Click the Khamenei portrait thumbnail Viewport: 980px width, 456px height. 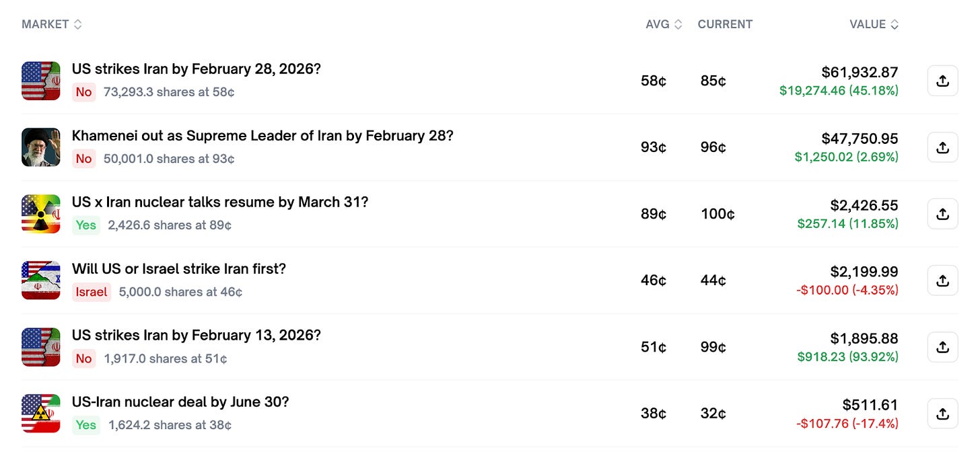[41, 147]
